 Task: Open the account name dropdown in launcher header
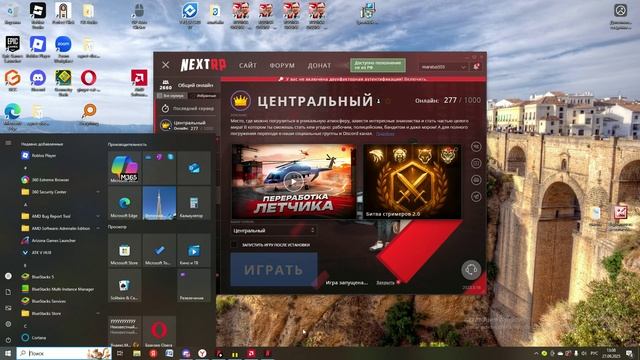pyautogui.click(x=444, y=67)
